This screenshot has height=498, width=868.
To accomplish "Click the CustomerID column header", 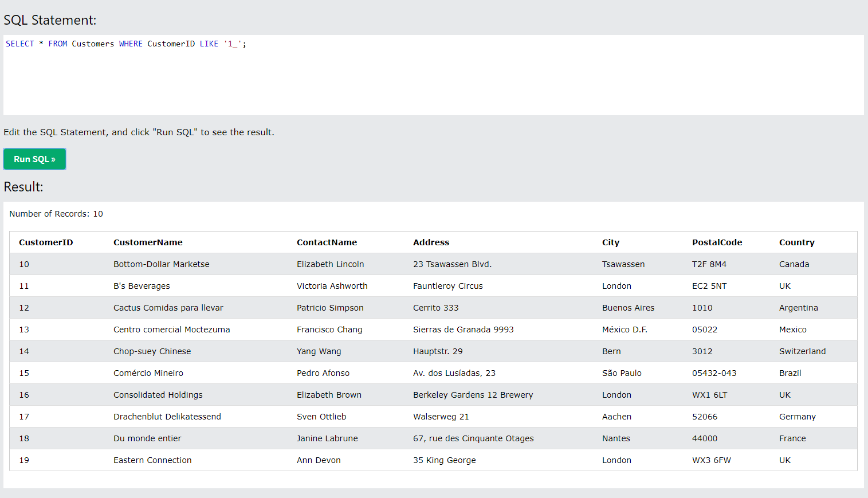I will coord(46,242).
